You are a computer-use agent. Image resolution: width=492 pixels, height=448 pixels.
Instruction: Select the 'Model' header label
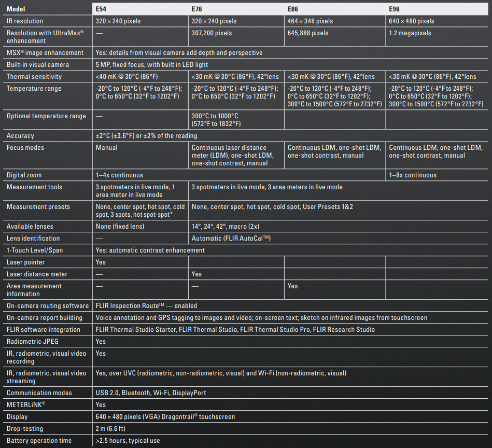tap(16, 9)
